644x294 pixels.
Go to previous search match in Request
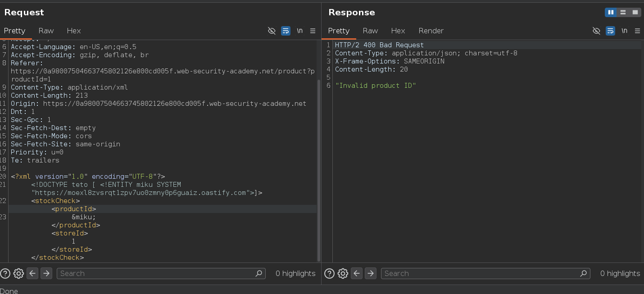pyautogui.click(x=32, y=273)
